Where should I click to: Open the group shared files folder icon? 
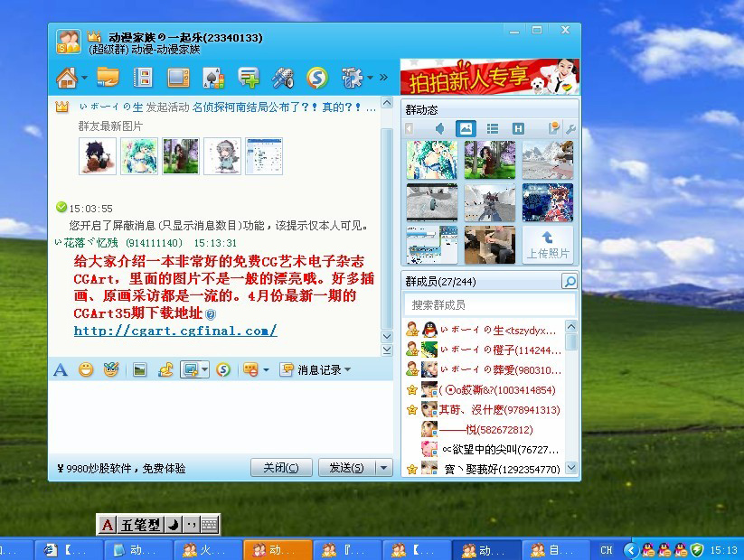click(108, 79)
